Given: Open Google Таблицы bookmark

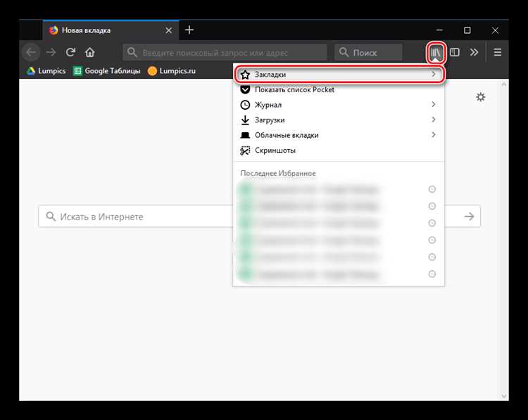Looking at the screenshot, I should [107, 70].
